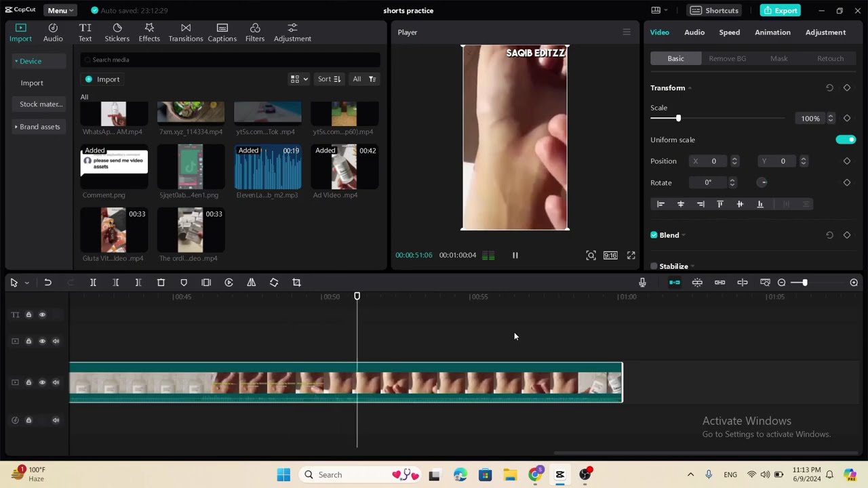
Task: Click the Undo arrow in timeline toolbar
Action: [x=47, y=283]
